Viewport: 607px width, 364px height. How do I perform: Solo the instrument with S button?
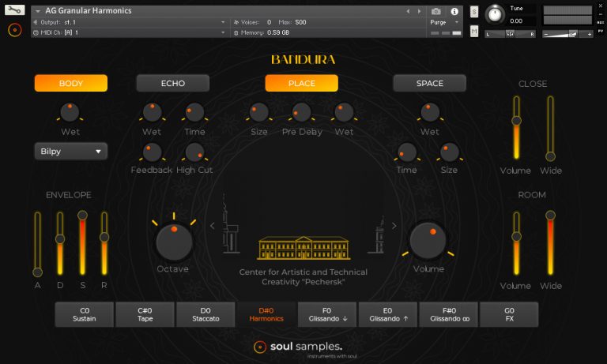point(474,12)
